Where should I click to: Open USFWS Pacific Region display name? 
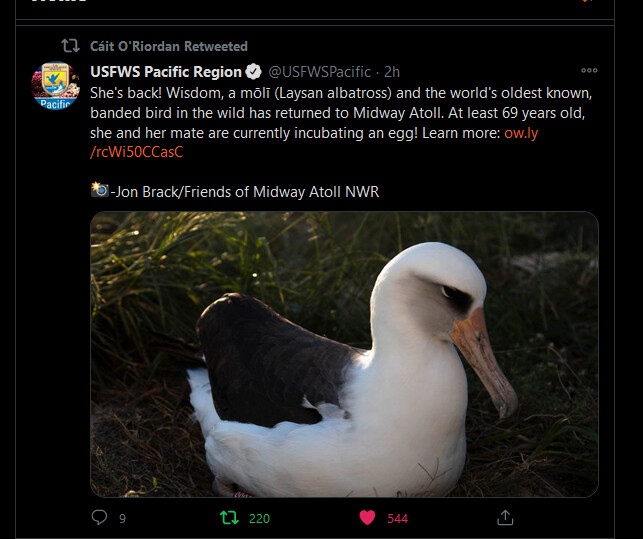click(x=165, y=72)
